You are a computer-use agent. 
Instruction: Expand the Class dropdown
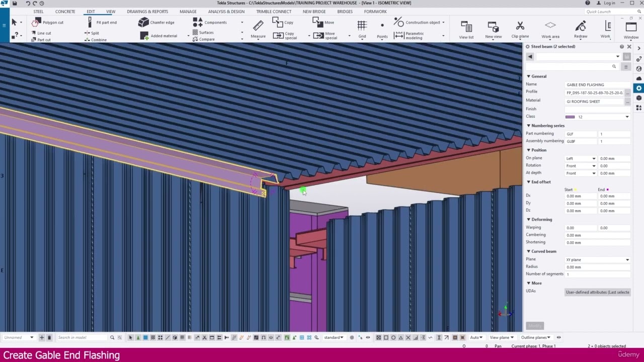(627, 117)
